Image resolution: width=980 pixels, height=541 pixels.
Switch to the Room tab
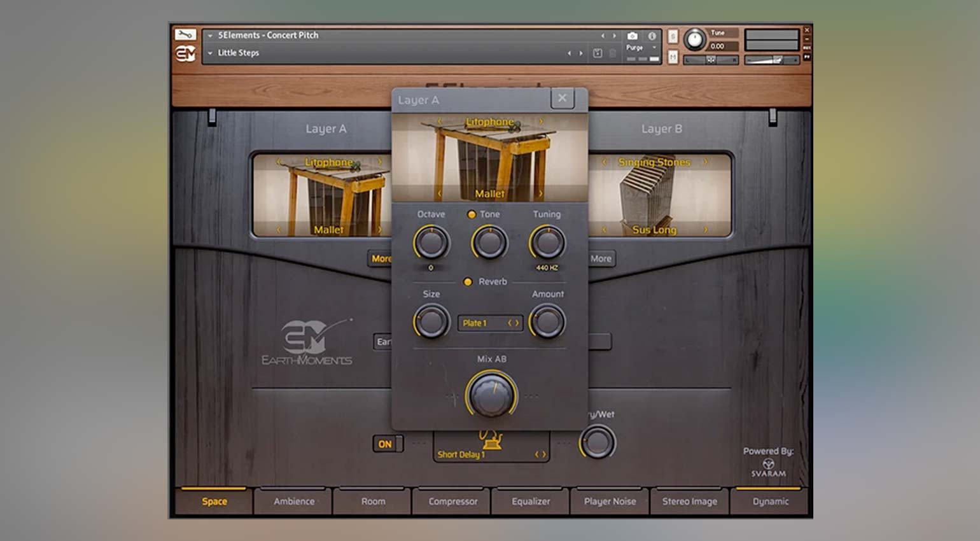(x=373, y=502)
